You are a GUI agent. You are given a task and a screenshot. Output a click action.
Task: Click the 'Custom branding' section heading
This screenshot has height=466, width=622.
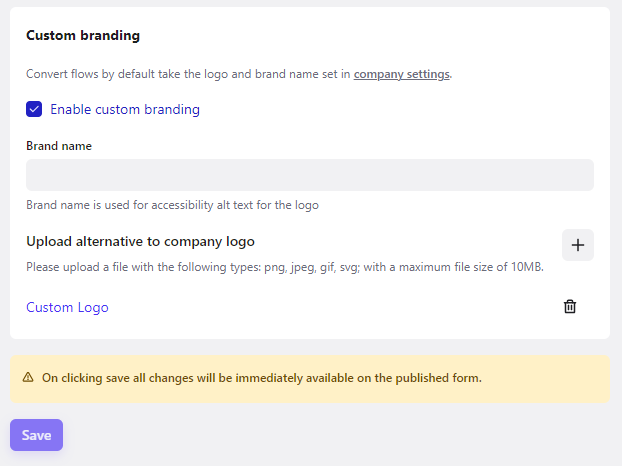click(83, 36)
